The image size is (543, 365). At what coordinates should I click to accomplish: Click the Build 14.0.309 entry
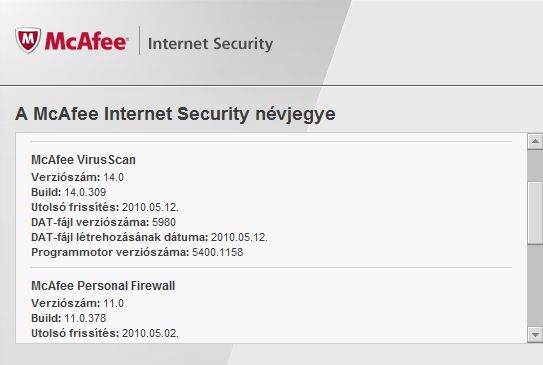(x=69, y=192)
